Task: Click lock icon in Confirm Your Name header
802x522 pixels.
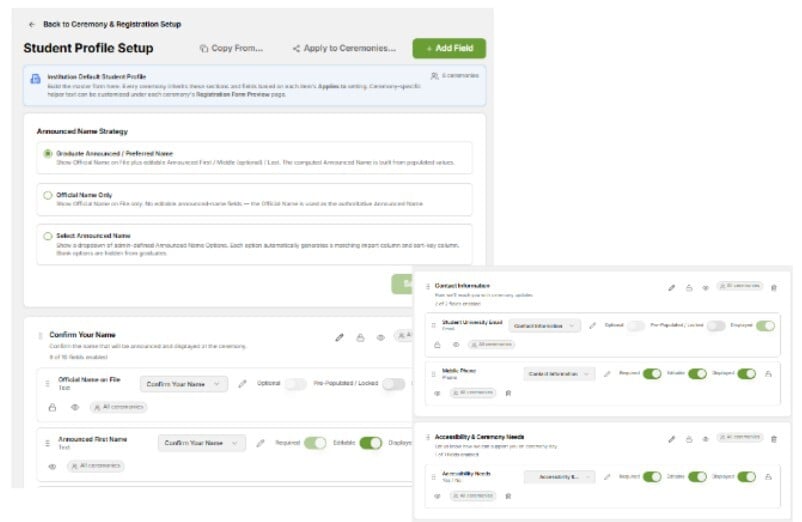Action: pyautogui.click(x=360, y=337)
